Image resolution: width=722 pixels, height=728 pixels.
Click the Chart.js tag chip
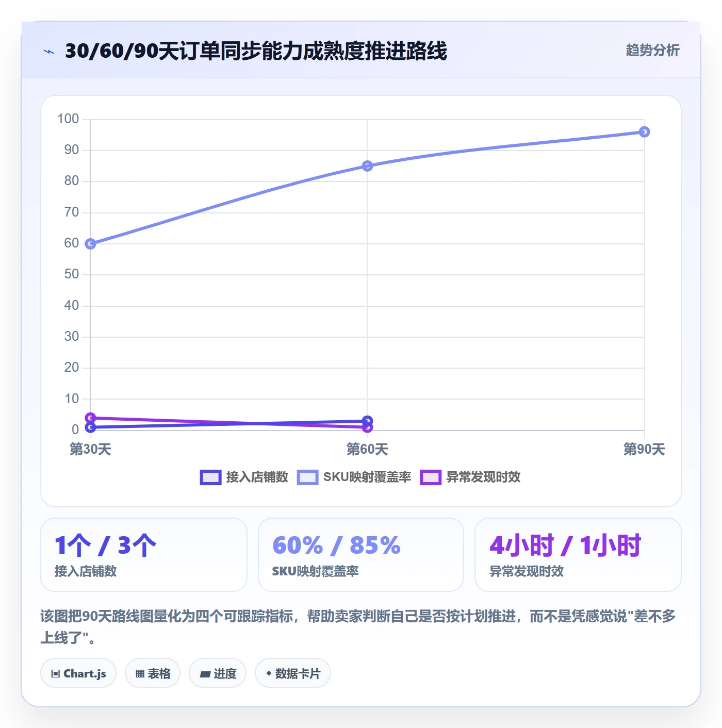[x=78, y=673]
